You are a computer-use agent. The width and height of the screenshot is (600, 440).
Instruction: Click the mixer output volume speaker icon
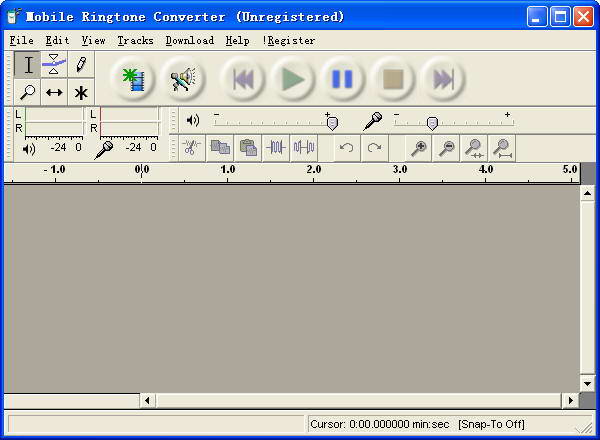(193, 121)
